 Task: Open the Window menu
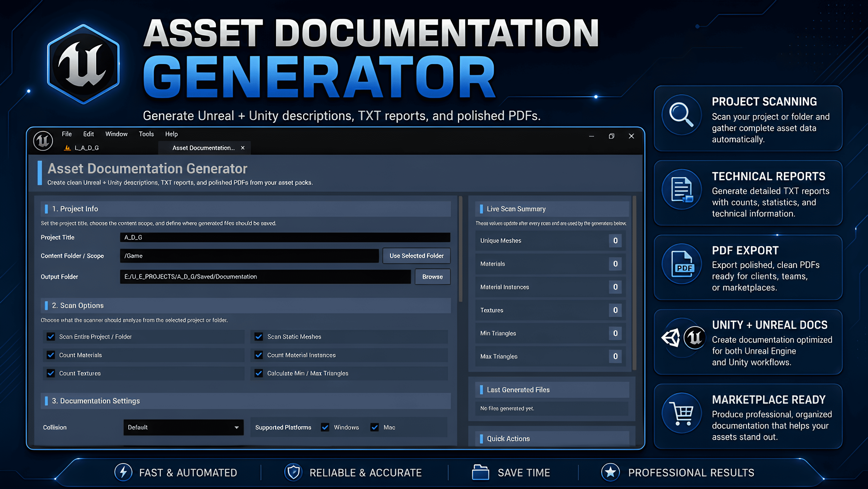coord(117,134)
